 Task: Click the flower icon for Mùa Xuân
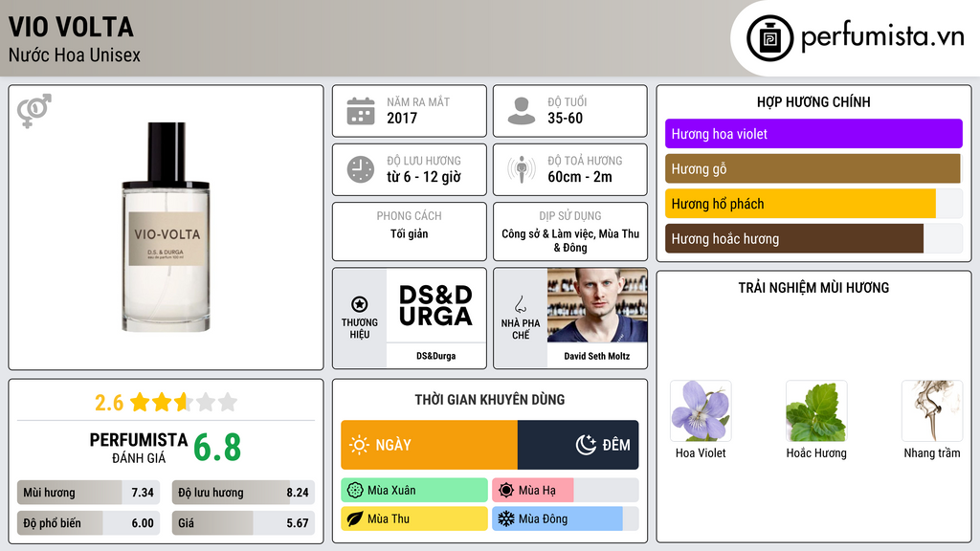click(355, 491)
